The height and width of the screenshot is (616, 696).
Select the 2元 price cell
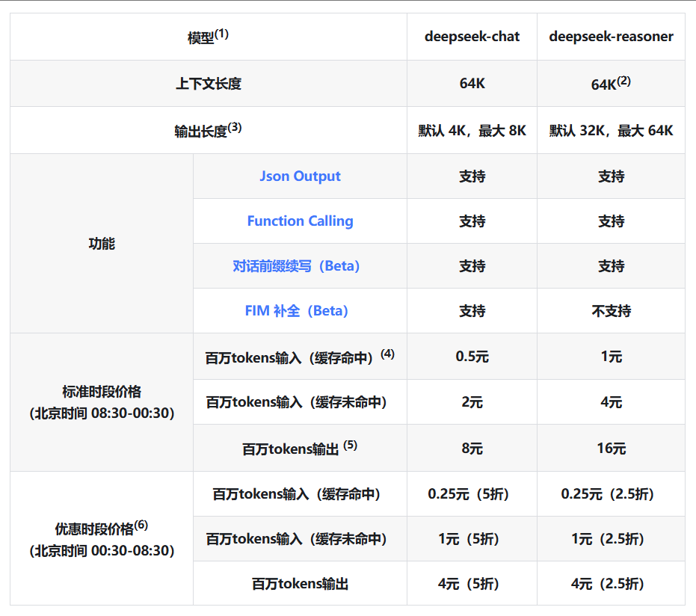(x=472, y=402)
